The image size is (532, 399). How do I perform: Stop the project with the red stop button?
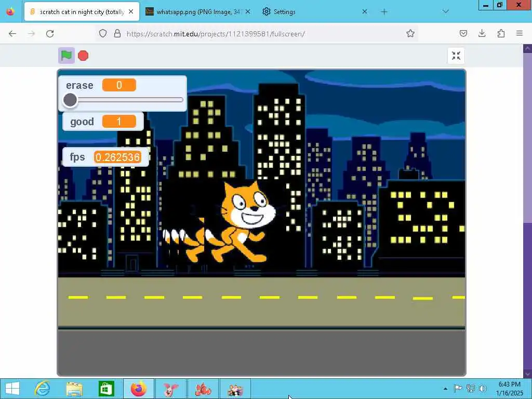(x=83, y=56)
